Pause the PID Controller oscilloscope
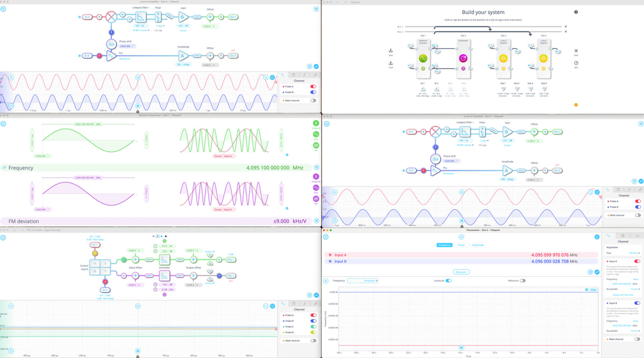Image resolution: width=644 pixels, height=358 pixels. (x=138, y=351)
